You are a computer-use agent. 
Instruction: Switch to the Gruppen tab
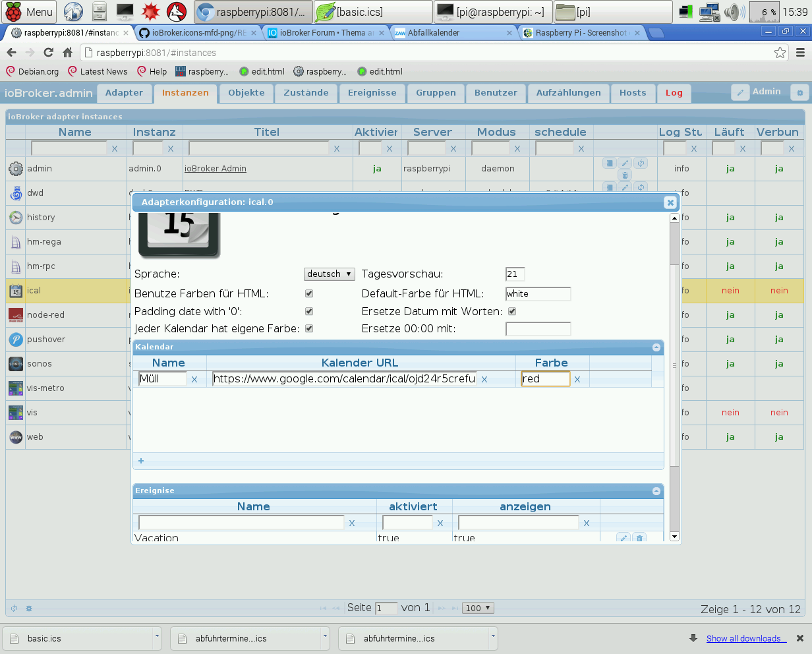tap(436, 93)
